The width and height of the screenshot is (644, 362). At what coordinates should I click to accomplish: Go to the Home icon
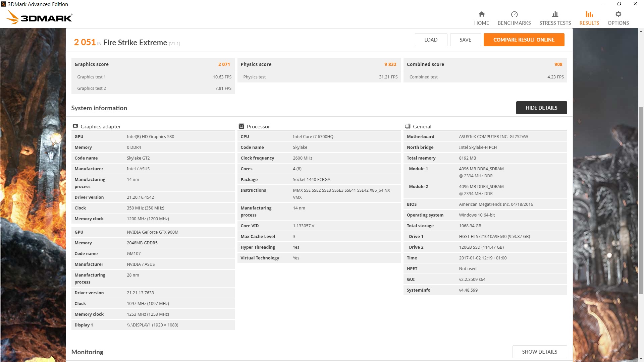click(481, 14)
